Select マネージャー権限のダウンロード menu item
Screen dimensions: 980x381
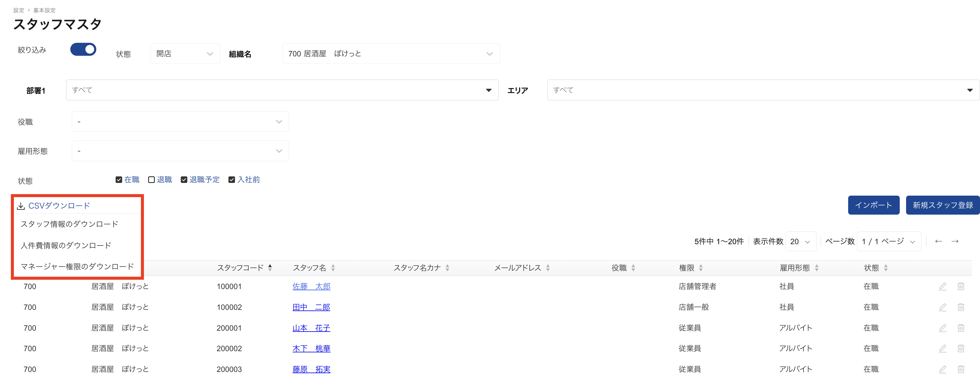77,266
